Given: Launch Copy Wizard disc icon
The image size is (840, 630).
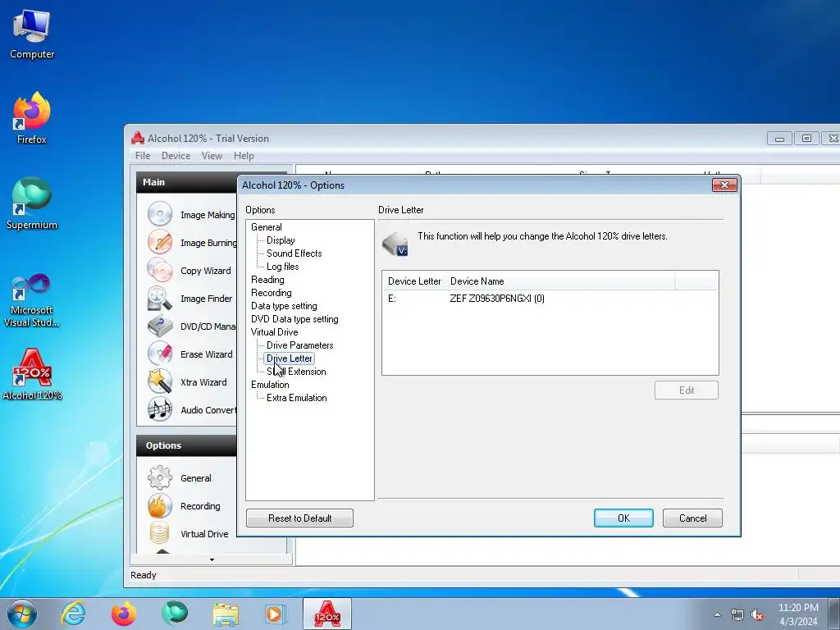Looking at the screenshot, I should click(160, 270).
